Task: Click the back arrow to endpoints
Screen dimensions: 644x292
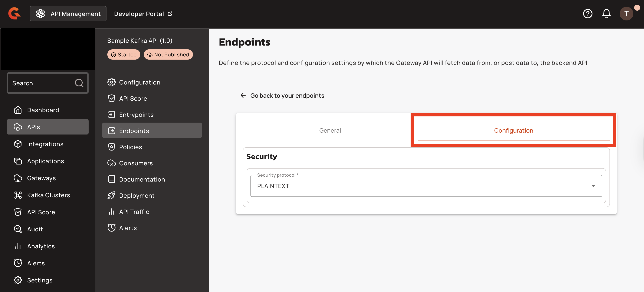Action: 243,95
